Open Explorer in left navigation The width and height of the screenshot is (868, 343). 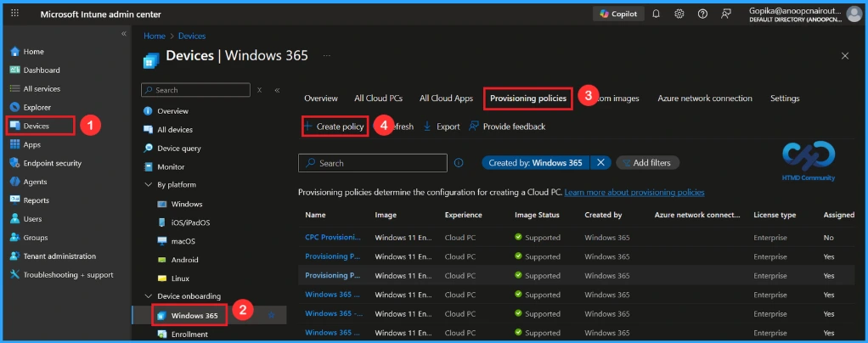[x=37, y=107]
